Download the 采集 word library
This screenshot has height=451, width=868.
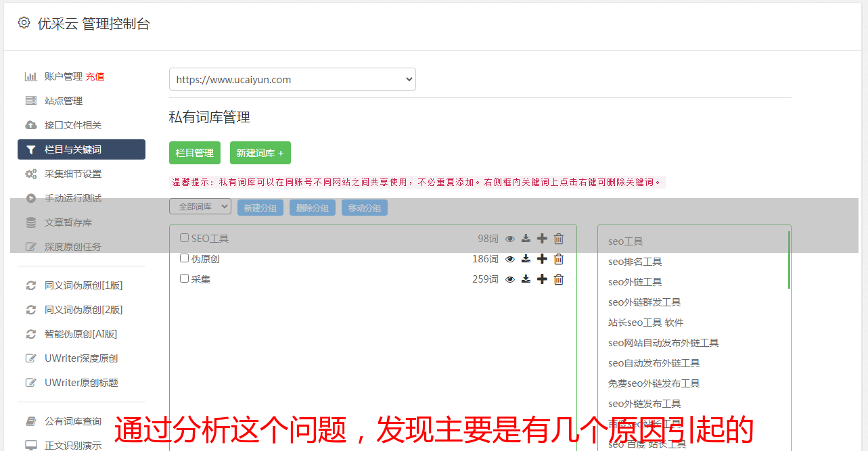526,279
